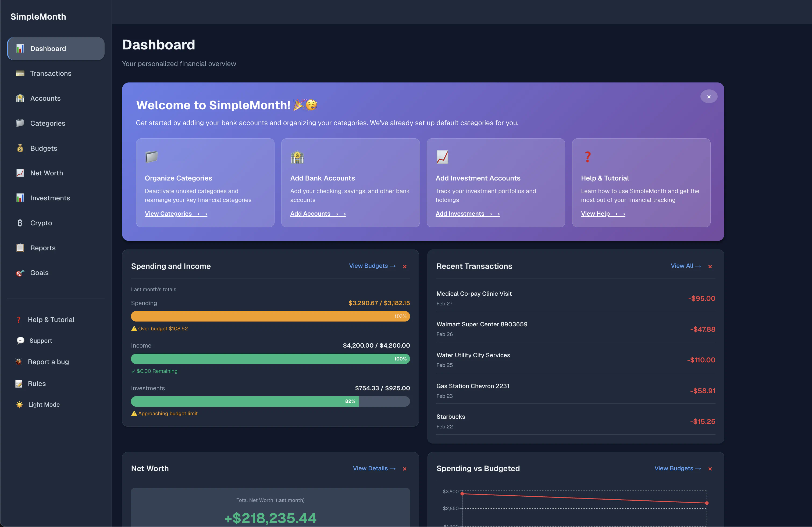This screenshot has width=812, height=527.
Task: Open the Reports page from the sidebar
Action: point(43,248)
